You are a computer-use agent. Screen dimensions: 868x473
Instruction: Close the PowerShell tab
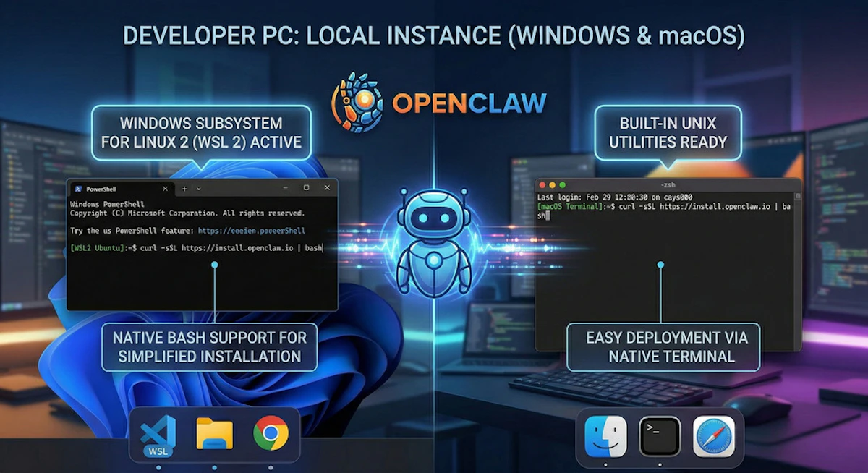click(165, 189)
